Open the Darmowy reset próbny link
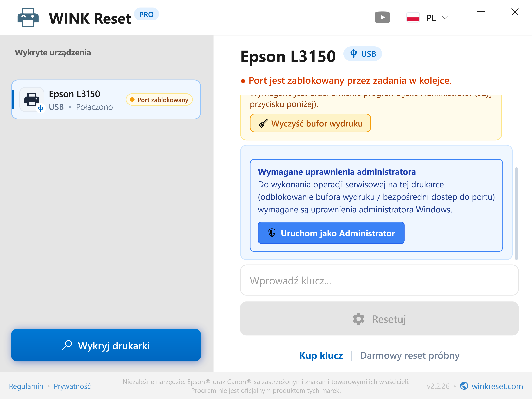532x399 pixels. [x=410, y=355]
